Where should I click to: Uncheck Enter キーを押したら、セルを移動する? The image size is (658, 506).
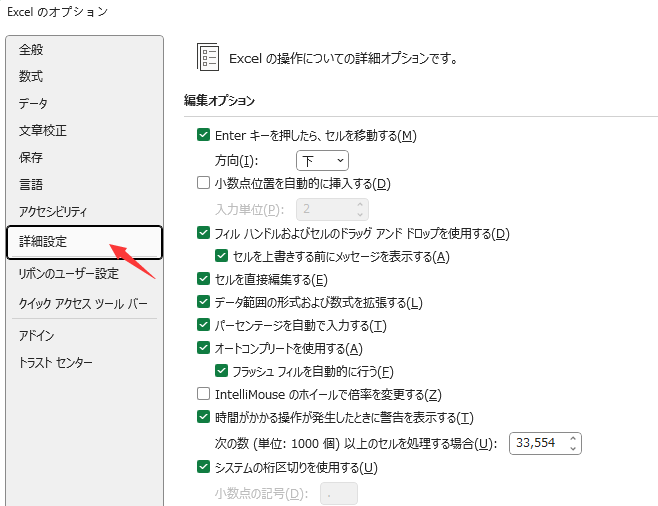point(204,135)
